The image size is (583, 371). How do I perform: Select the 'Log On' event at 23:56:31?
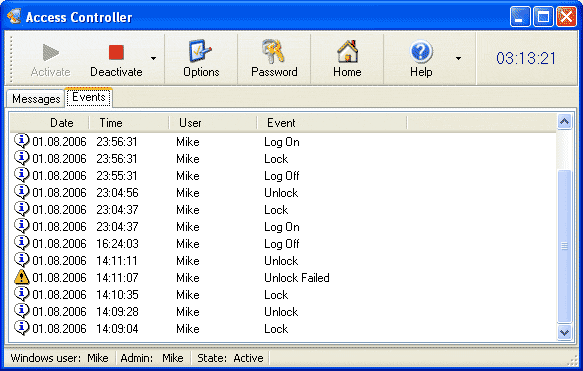(282, 142)
